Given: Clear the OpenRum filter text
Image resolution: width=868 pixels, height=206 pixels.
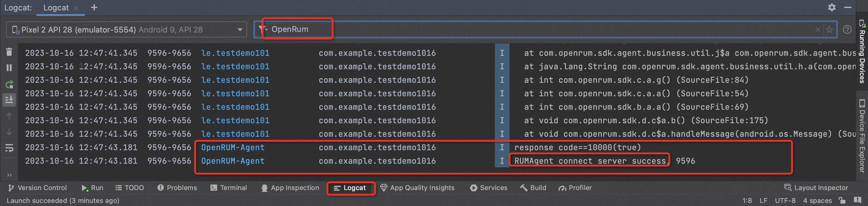Looking at the screenshot, I should (x=818, y=29).
